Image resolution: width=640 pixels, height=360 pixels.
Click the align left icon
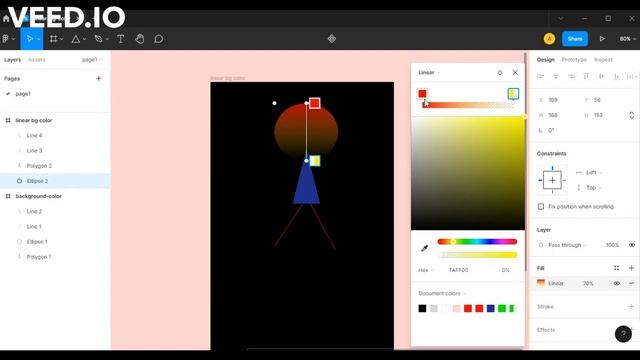click(x=540, y=76)
